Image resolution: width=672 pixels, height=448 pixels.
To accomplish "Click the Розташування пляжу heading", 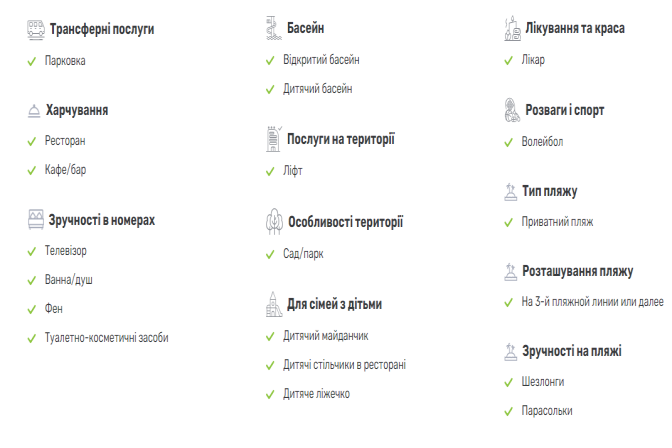I will (577, 272).
